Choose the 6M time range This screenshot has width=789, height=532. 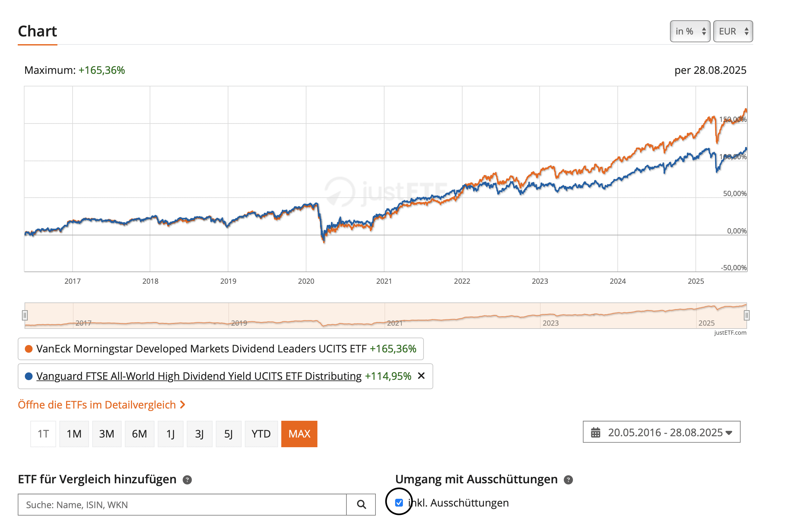pyautogui.click(x=139, y=434)
